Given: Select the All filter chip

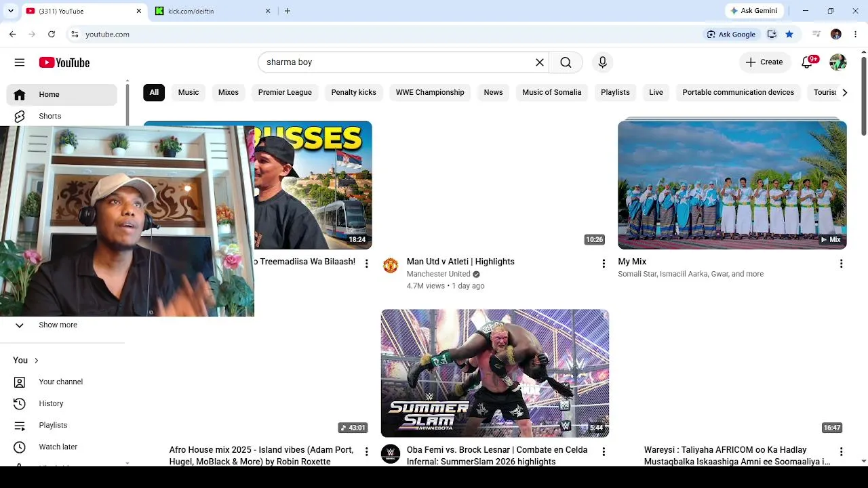Looking at the screenshot, I should coord(154,92).
